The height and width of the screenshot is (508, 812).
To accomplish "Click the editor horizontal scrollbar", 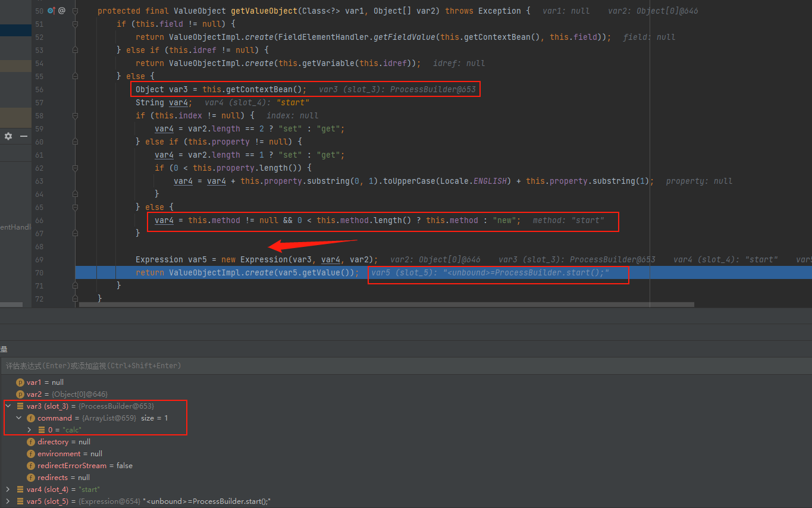I will pos(387,305).
